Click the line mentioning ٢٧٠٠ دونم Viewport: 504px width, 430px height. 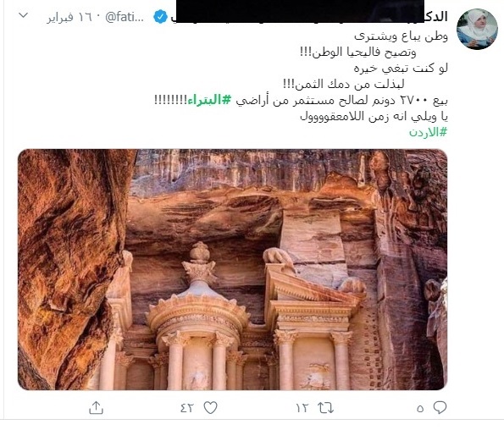(301, 100)
